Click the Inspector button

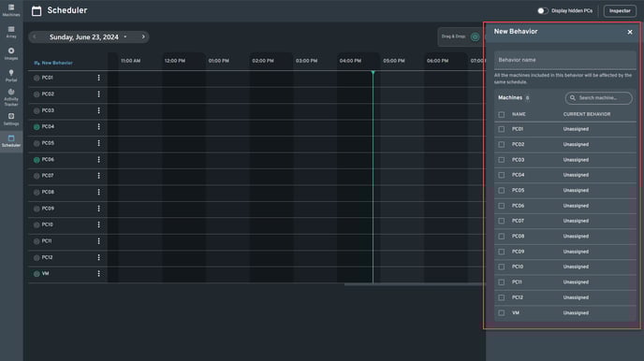pyautogui.click(x=620, y=11)
